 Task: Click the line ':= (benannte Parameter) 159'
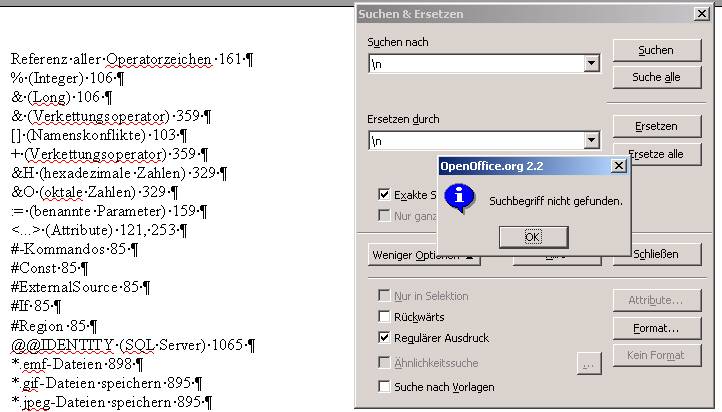point(109,211)
